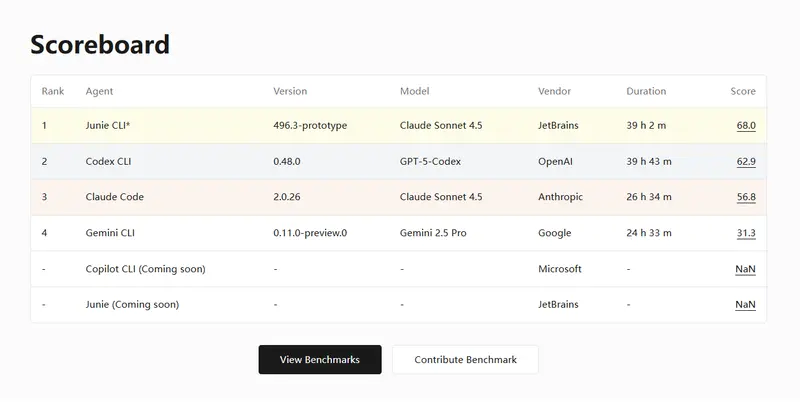Click the Vendor column header
Image resolution: width=800 pixels, height=419 pixels.
[x=554, y=91]
